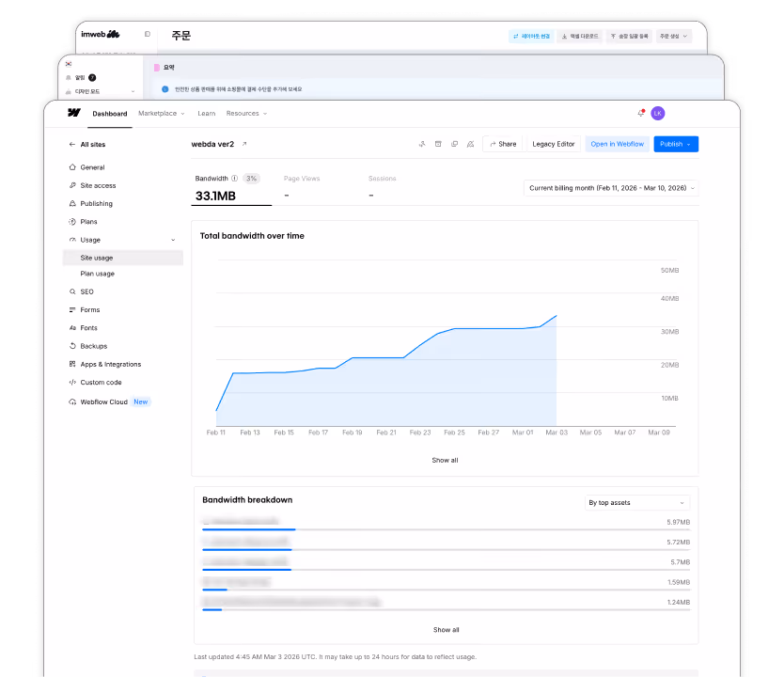Click the unpublish icon left of Share

click(471, 144)
